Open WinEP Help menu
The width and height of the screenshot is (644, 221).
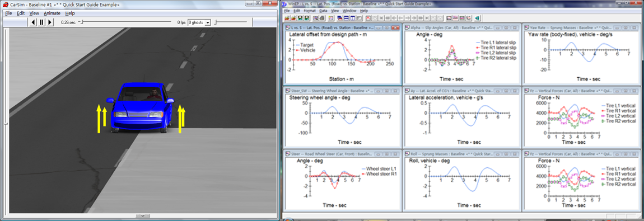coord(364,10)
